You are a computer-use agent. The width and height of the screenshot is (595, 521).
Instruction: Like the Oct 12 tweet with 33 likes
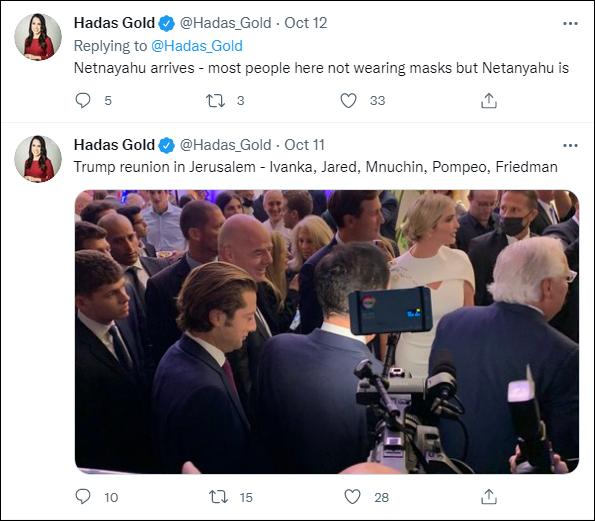coord(348,101)
